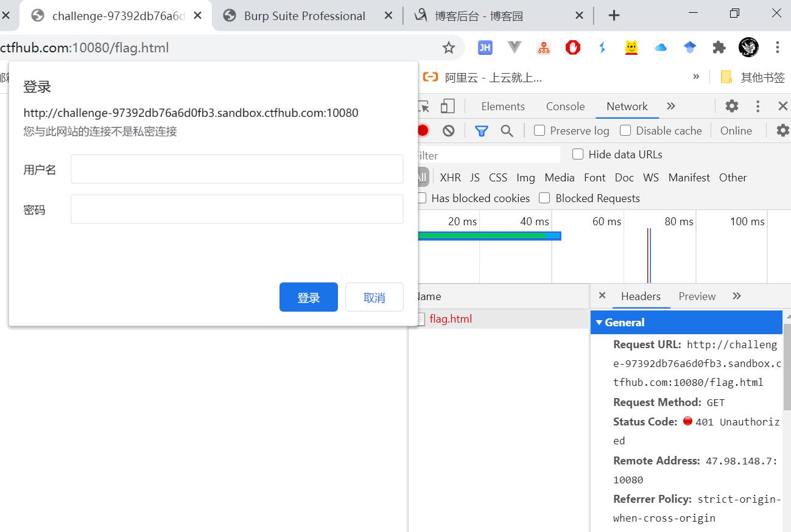The image size is (791, 532).
Task: Click the orange sitemap extension icon
Action: click(544, 47)
